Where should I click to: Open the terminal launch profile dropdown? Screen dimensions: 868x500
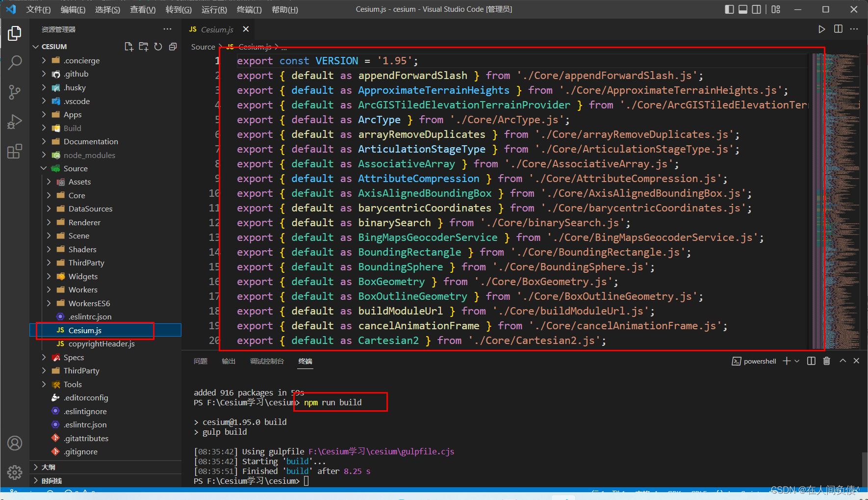[x=797, y=361]
